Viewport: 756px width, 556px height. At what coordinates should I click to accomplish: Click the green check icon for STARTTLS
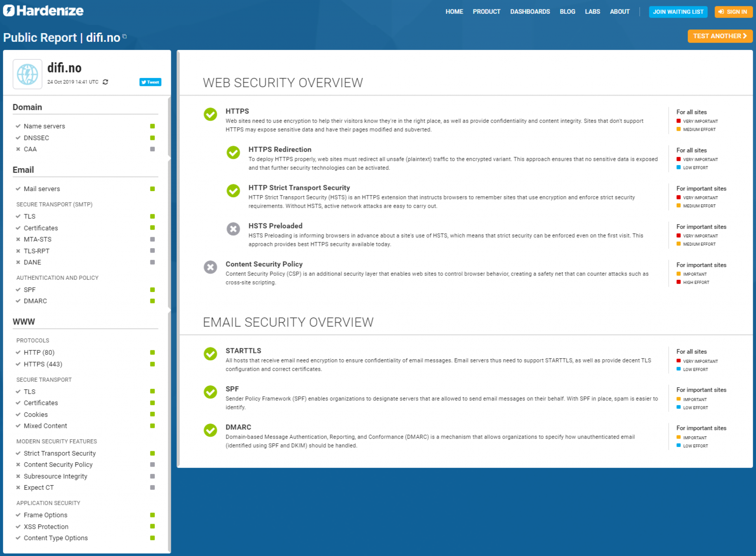coord(210,354)
